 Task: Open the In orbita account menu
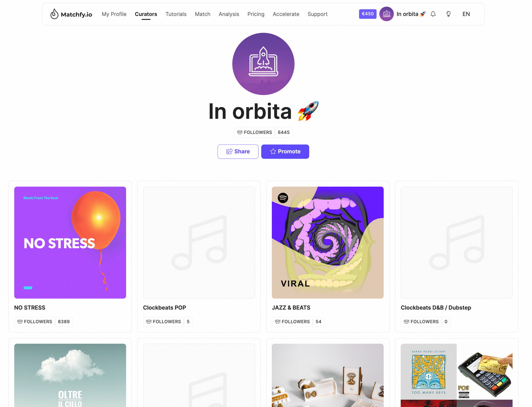[x=411, y=14]
